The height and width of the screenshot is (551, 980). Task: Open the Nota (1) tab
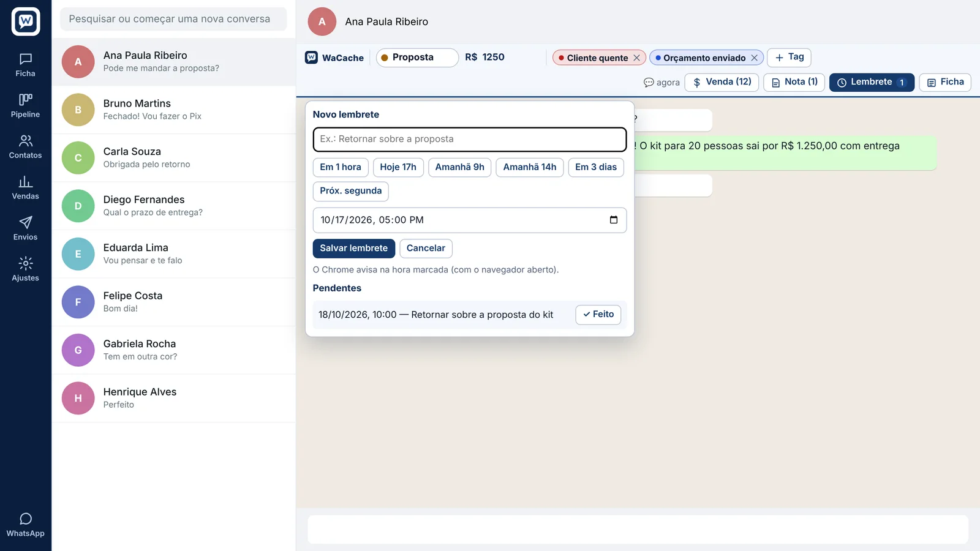794,82
